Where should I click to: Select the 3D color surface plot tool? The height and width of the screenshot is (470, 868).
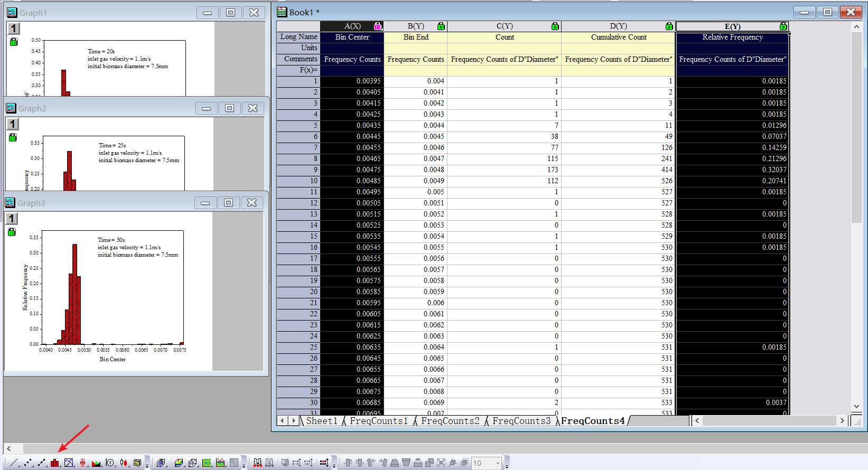[x=179, y=463]
